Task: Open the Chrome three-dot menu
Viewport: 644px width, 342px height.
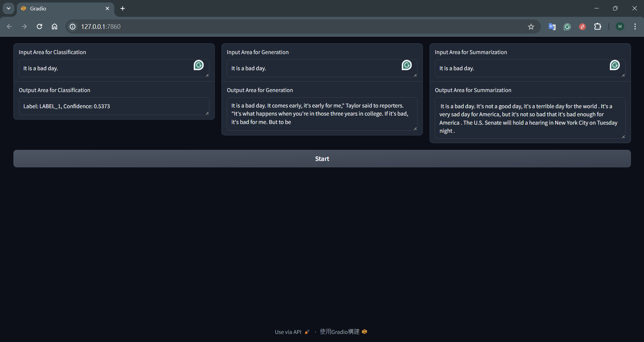Action: coord(635,27)
